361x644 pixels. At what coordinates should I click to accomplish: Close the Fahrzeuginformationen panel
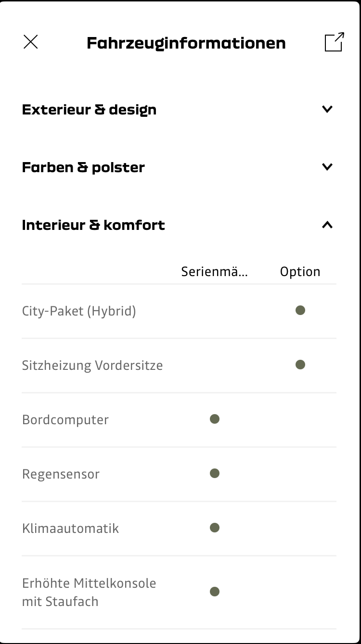point(31,42)
